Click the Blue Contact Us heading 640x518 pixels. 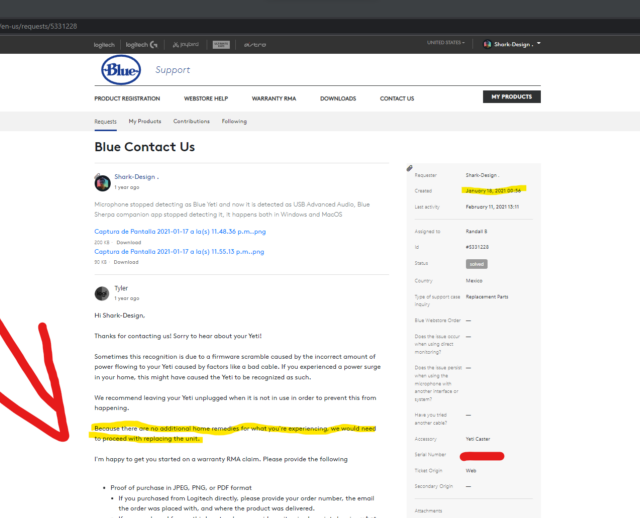click(x=144, y=147)
